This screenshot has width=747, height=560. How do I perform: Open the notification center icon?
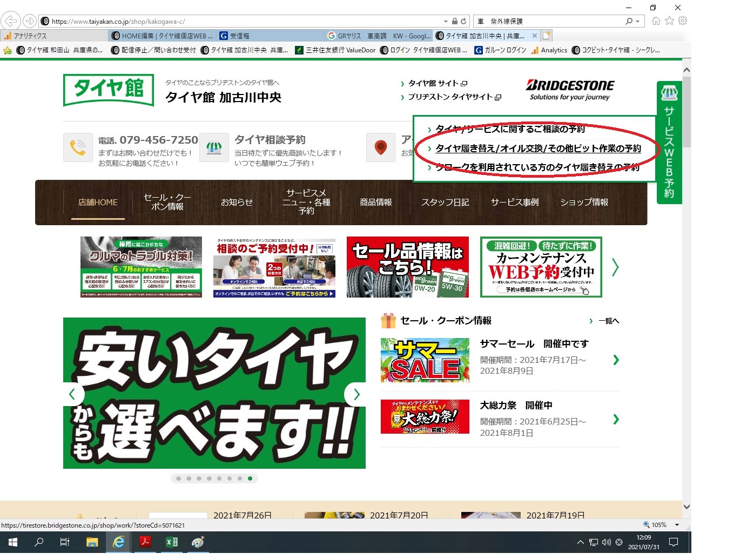(674, 542)
